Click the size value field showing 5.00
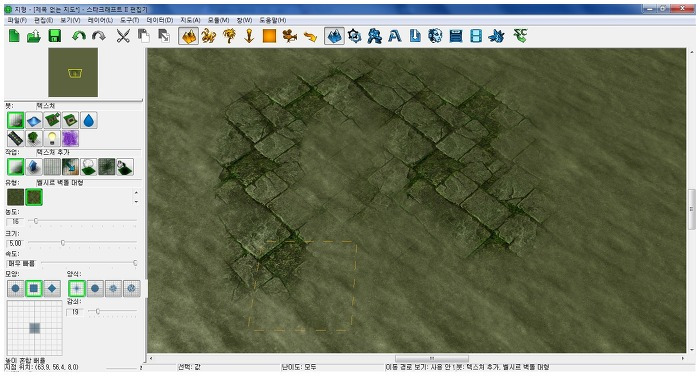 click(15, 243)
